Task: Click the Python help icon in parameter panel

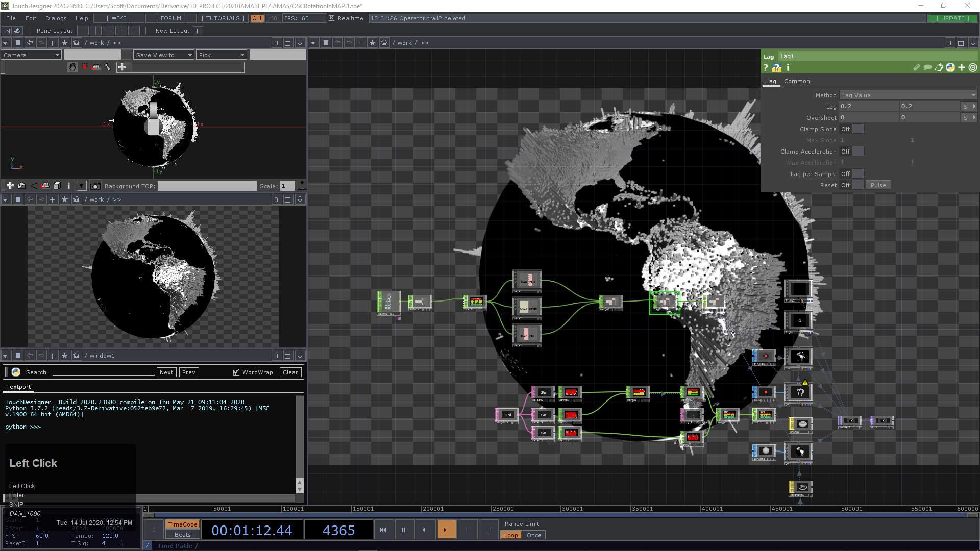Action: 777,68
